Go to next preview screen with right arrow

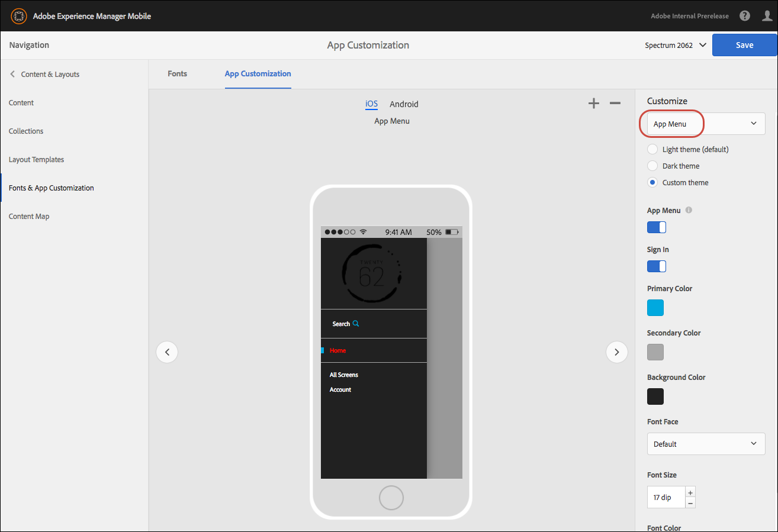pyautogui.click(x=616, y=352)
